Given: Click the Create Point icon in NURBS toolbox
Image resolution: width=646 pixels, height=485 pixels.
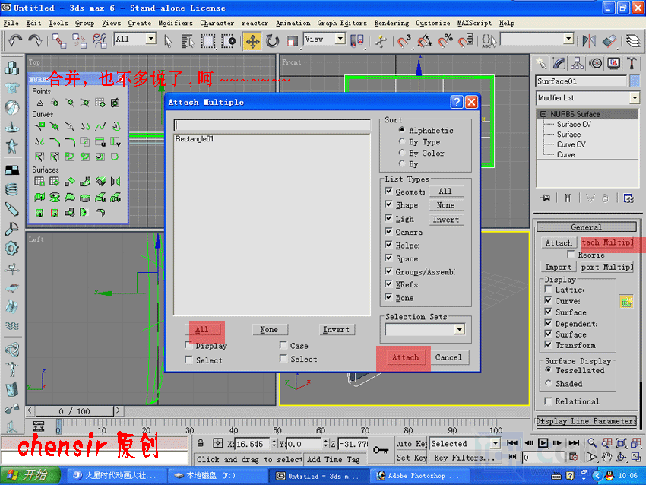Looking at the screenshot, I should pyautogui.click(x=40, y=103).
